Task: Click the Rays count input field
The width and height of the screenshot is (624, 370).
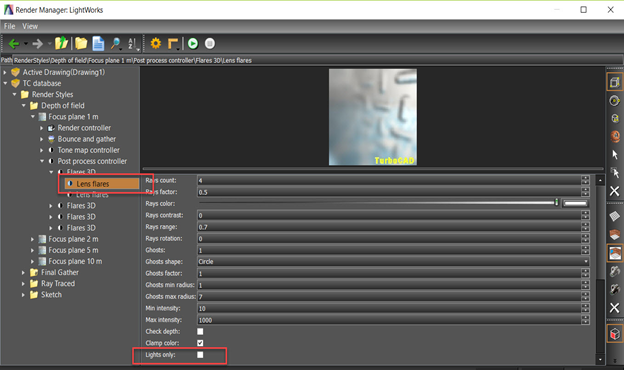Action: pyautogui.click(x=390, y=180)
